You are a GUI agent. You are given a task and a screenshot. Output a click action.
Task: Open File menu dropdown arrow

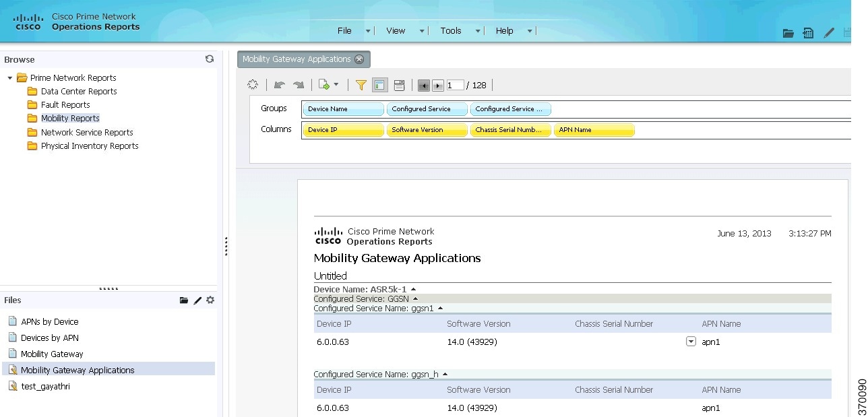tap(368, 31)
